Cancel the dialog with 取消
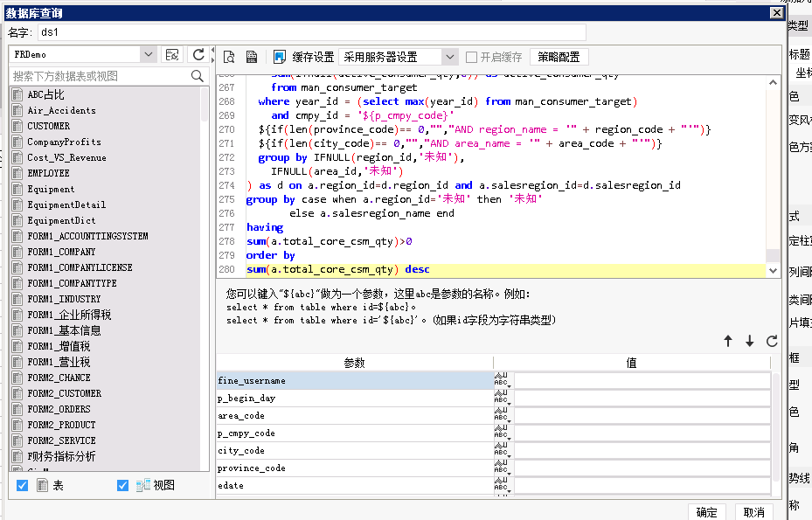Image resolution: width=812 pixels, height=520 pixels. (754, 512)
